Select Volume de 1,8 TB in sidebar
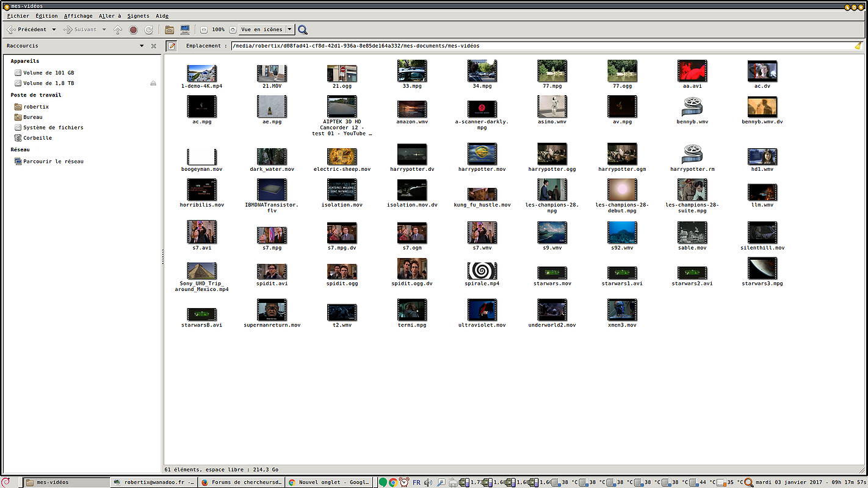 click(44, 83)
